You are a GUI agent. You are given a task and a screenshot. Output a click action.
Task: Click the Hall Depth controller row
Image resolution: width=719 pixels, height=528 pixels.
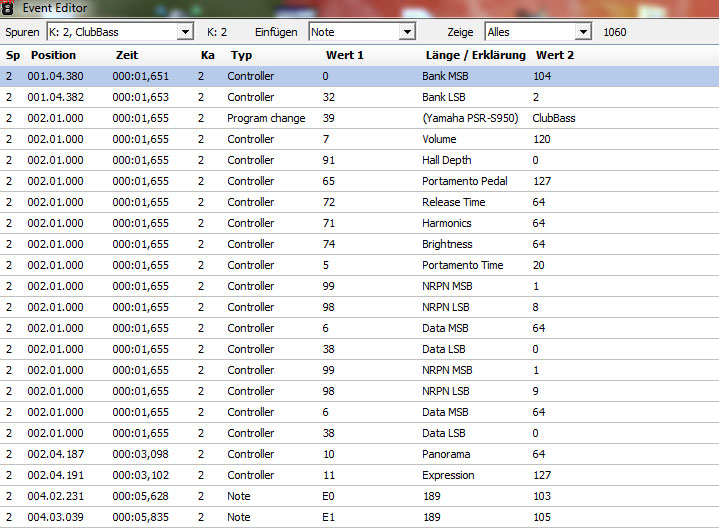tap(359, 160)
